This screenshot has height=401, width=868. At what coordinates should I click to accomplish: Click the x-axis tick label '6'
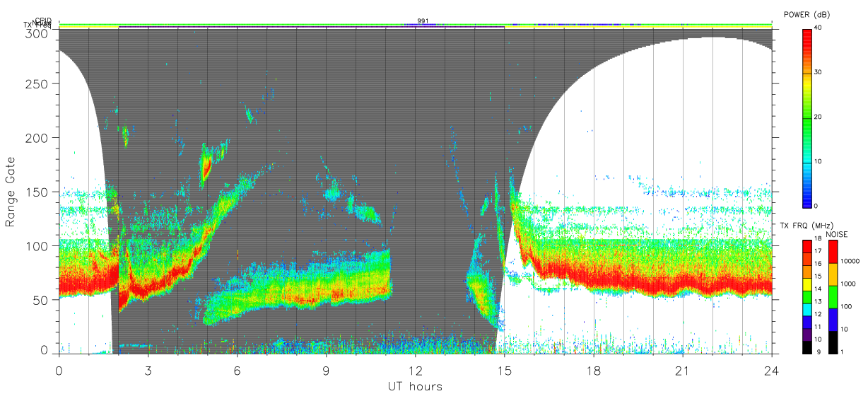pos(237,371)
